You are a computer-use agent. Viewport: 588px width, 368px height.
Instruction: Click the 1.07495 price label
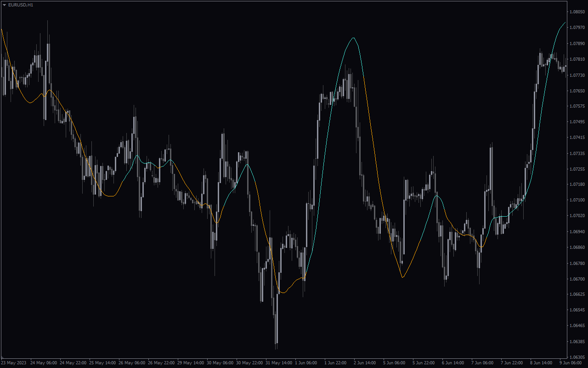point(577,122)
